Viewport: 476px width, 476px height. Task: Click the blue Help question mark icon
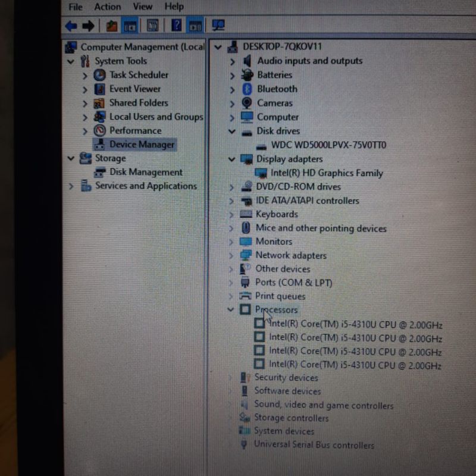177,25
